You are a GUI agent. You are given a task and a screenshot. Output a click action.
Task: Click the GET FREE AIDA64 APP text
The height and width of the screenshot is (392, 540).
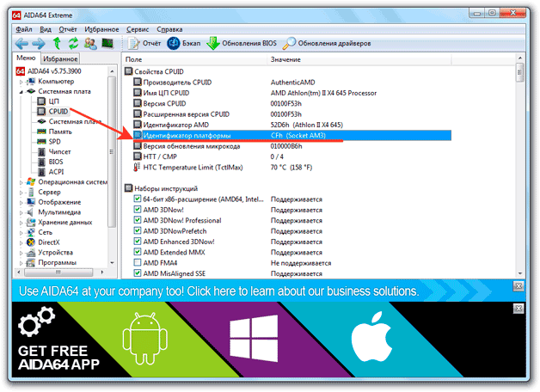[x=58, y=358]
